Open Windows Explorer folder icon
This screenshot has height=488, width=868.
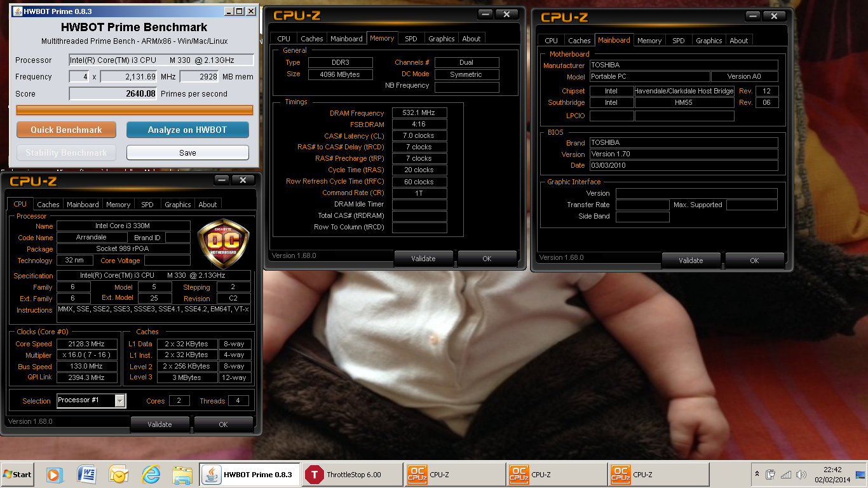pyautogui.click(x=182, y=475)
